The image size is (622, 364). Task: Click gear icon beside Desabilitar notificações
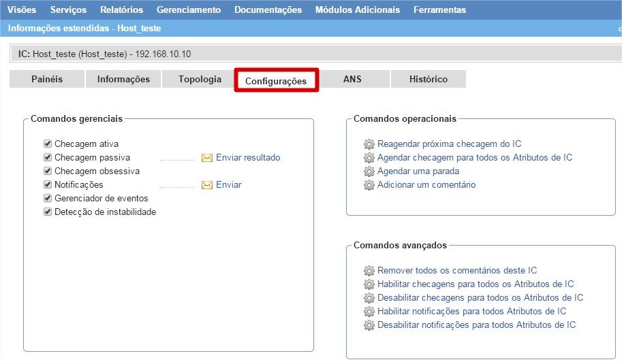(369, 325)
